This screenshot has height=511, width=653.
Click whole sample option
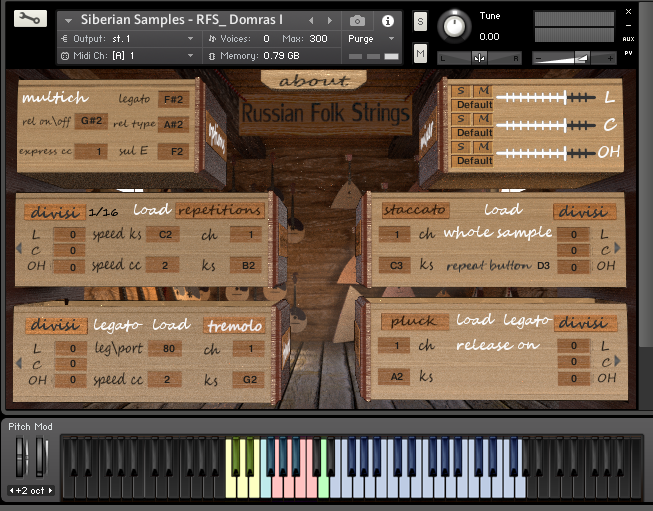(498, 232)
